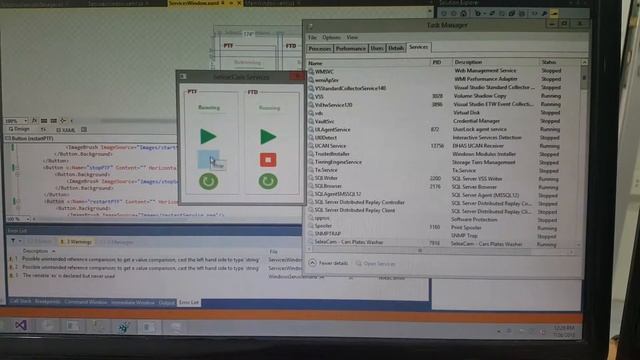This screenshot has width=640, height=360.
Task: Select the sppsvc service row
Action: tap(443, 219)
